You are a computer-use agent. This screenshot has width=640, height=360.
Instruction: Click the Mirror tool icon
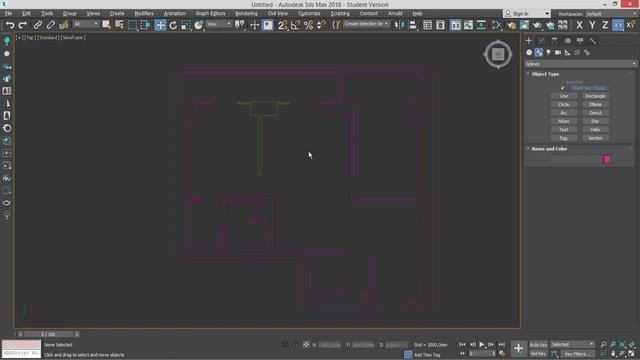(x=399, y=25)
